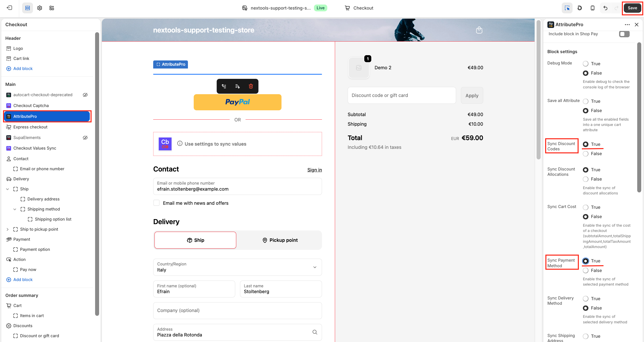Open AttributePro three-dot options menu
The width and height of the screenshot is (644, 342).
click(x=627, y=24)
